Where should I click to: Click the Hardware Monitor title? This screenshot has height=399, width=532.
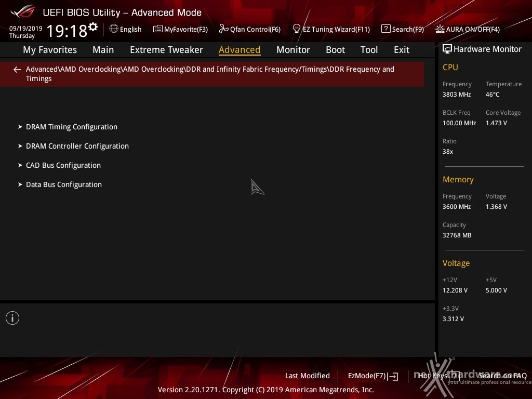click(487, 49)
